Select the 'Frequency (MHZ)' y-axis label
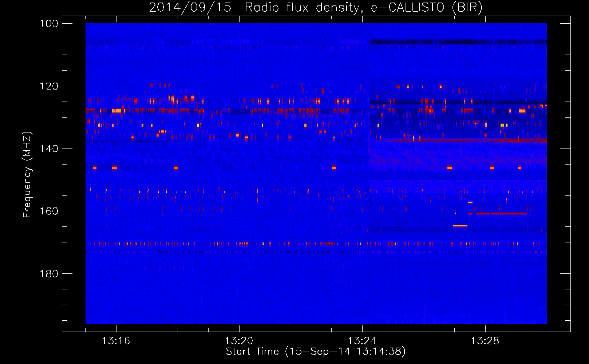The width and height of the screenshot is (589, 364). point(27,174)
